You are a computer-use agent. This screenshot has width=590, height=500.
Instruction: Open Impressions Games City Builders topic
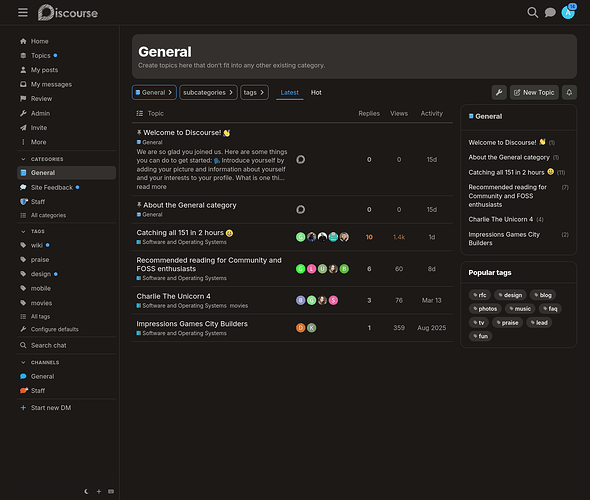click(x=192, y=324)
